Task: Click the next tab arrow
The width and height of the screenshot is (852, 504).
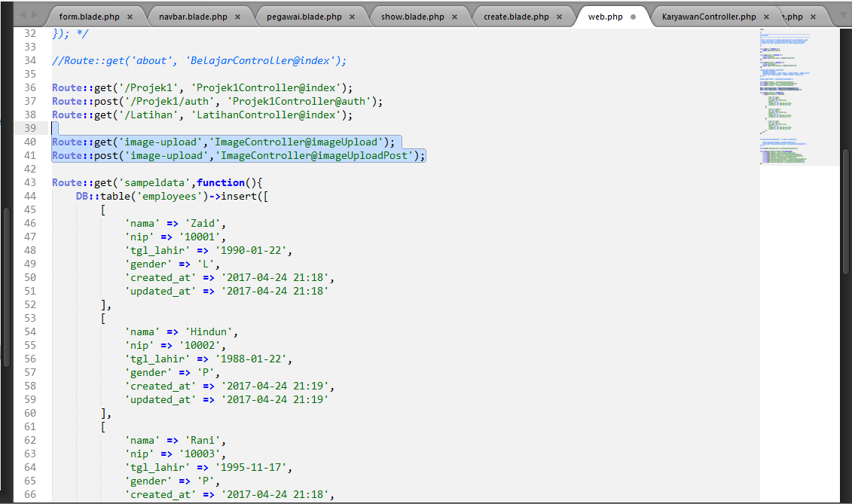Action: click(35, 15)
